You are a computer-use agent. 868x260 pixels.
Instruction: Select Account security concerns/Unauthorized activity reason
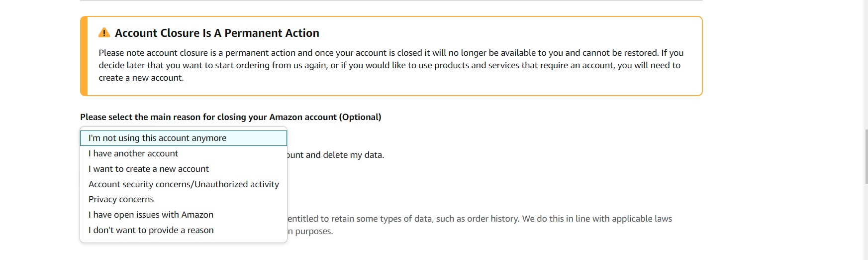click(184, 184)
